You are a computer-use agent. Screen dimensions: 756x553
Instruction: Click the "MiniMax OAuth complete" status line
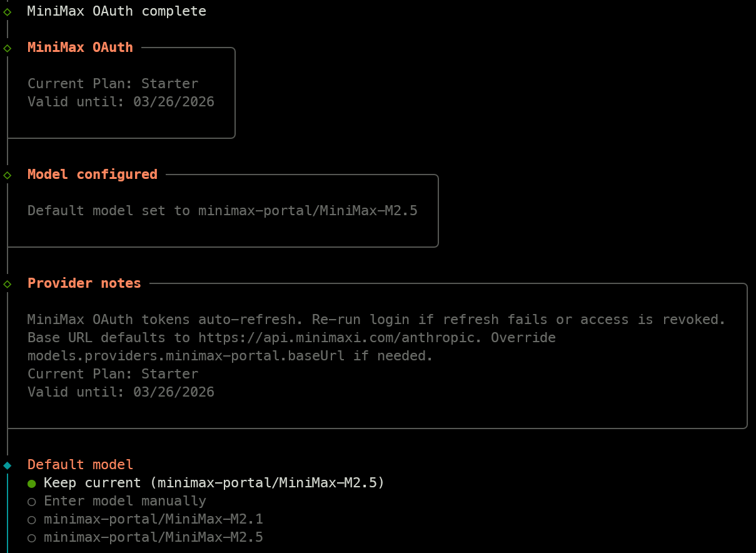[116, 11]
